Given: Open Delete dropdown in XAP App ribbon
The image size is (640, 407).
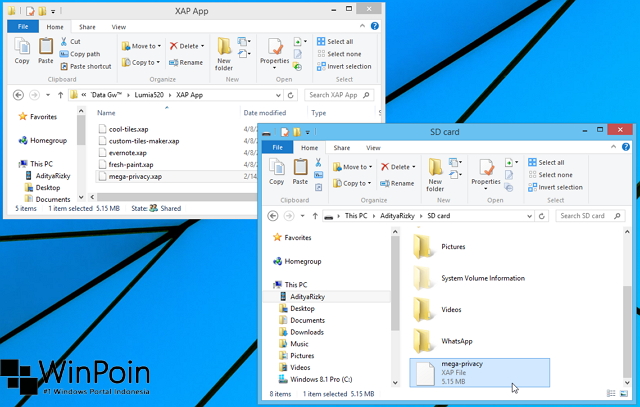Looking at the screenshot, I should point(202,46).
